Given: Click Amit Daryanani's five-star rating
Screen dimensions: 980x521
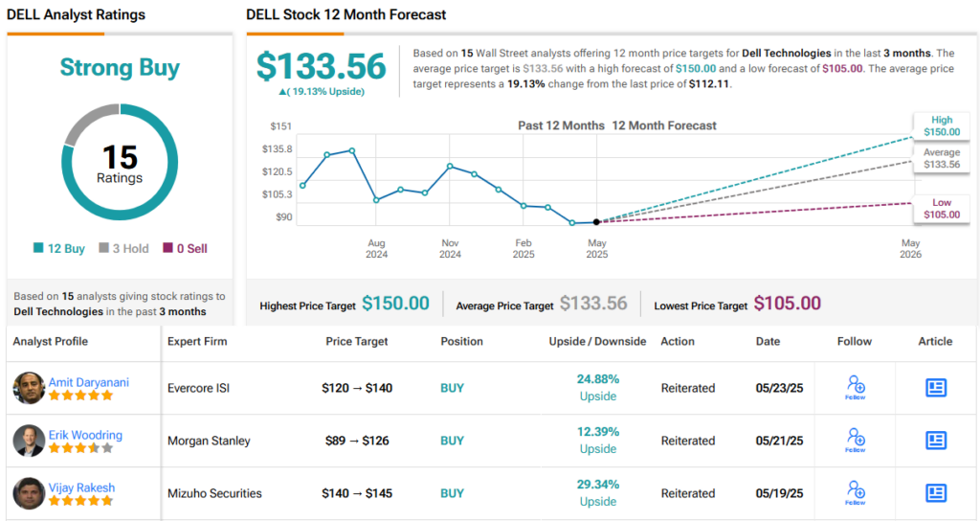Looking at the screenshot, I should pyautogui.click(x=80, y=396).
